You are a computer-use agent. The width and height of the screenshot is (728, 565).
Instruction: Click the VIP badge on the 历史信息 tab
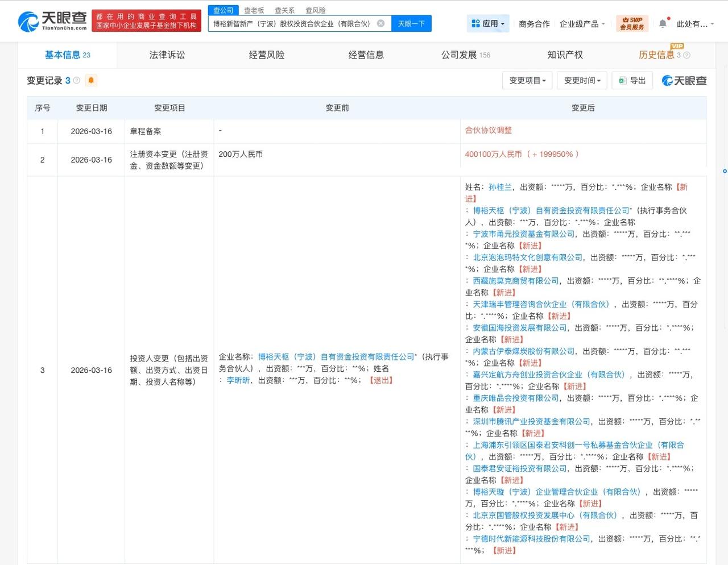pyautogui.click(x=676, y=45)
